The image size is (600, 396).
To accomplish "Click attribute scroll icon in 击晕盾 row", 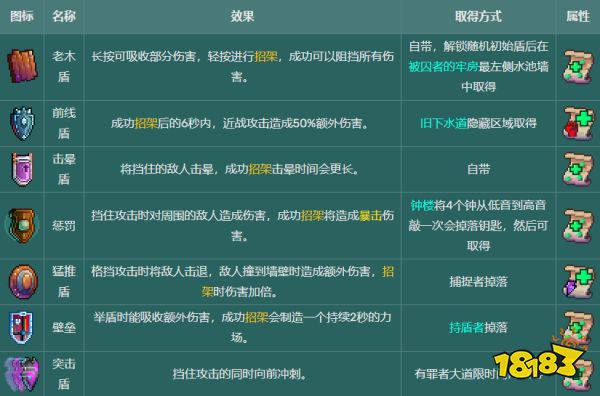I will [578, 169].
